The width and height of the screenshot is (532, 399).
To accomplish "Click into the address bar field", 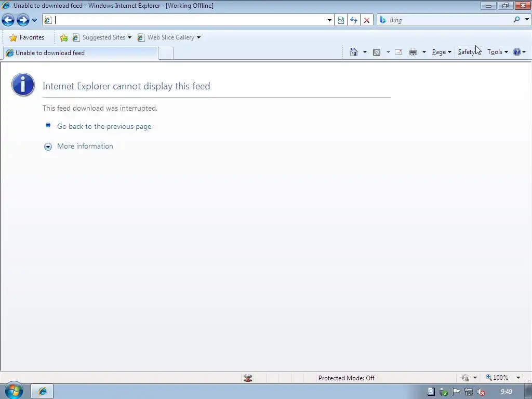I will pyautogui.click(x=188, y=20).
